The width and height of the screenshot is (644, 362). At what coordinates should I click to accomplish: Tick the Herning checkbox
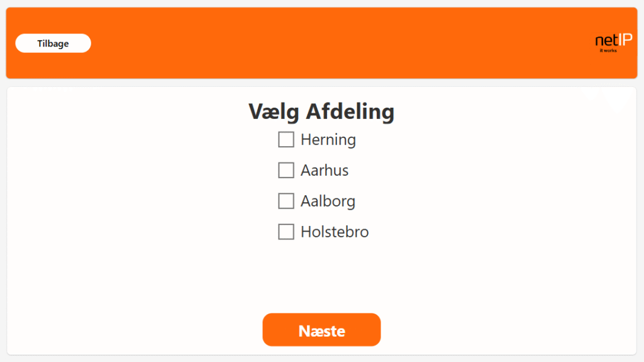tap(286, 140)
